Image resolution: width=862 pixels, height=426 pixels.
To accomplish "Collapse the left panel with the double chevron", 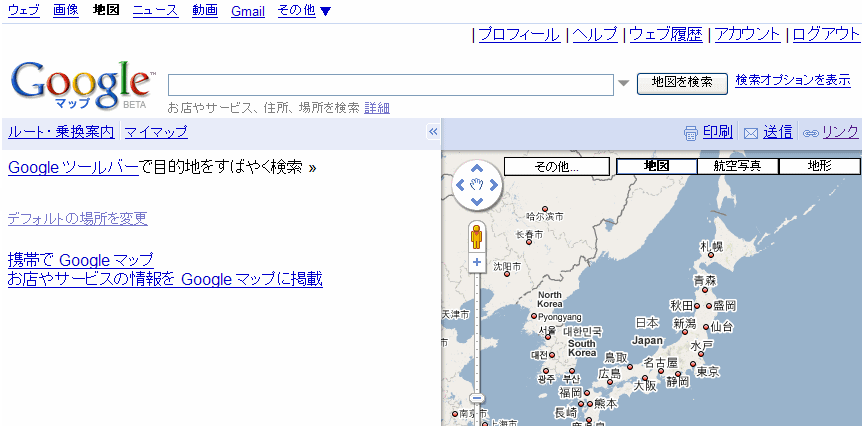I will pyautogui.click(x=433, y=131).
